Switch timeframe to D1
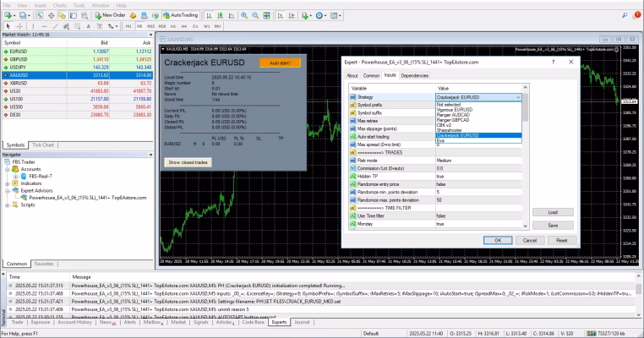Image resolution: width=644 pixels, height=338 pixels. click(195, 26)
